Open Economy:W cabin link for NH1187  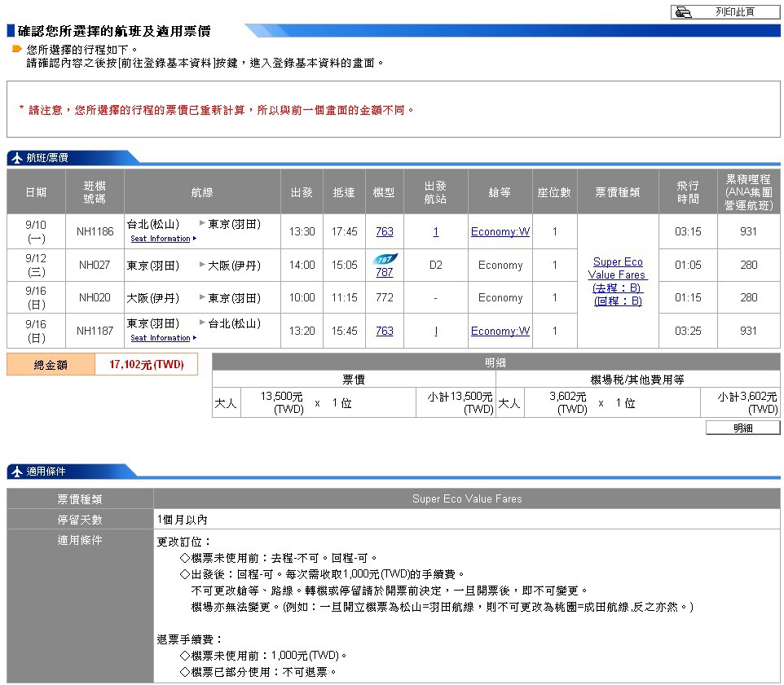click(x=500, y=332)
